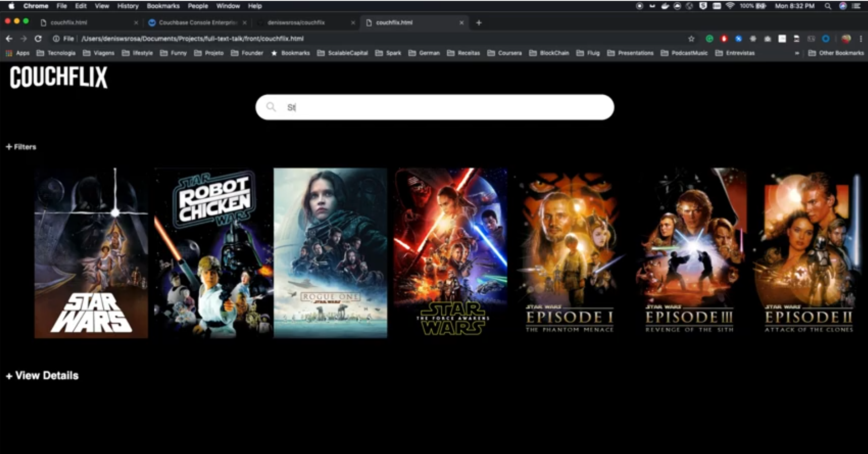Image resolution: width=868 pixels, height=454 pixels.
Task: Expand the View Details section
Action: pos(41,375)
